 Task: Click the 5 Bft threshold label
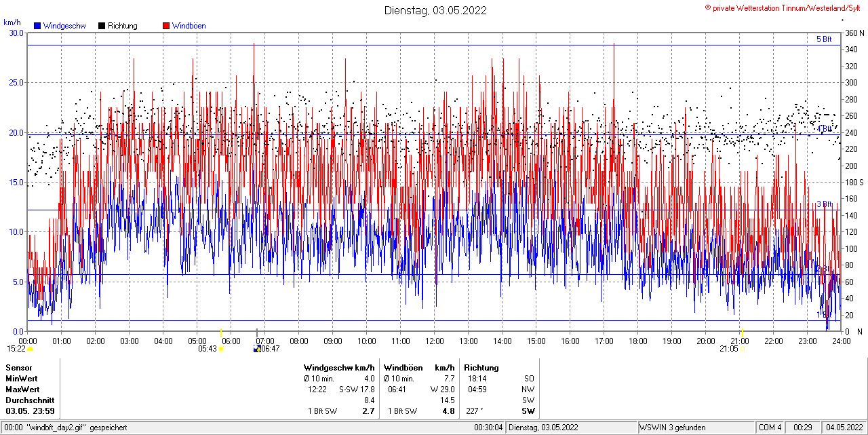pyautogui.click(x=823, y=39)
